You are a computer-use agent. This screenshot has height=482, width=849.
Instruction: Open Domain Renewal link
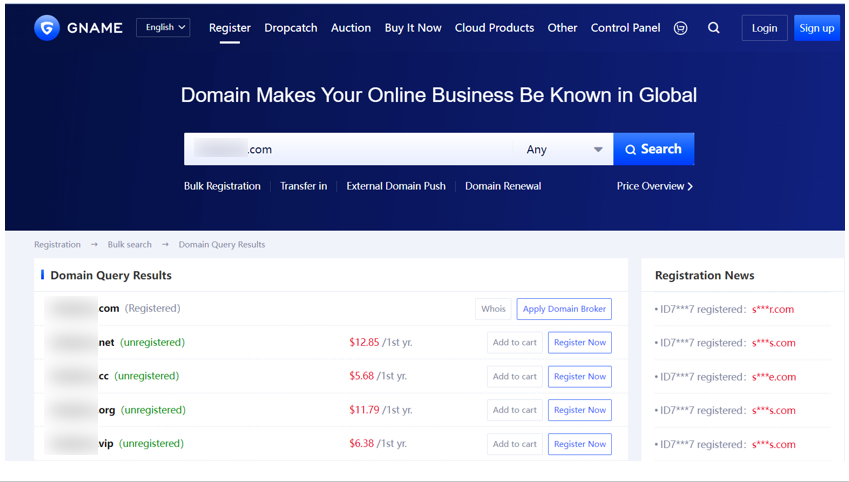(x=503, y=186)
